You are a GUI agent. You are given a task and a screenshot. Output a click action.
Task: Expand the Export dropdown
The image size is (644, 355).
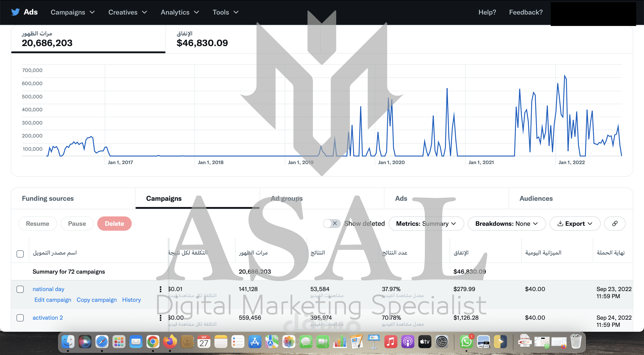575,224
